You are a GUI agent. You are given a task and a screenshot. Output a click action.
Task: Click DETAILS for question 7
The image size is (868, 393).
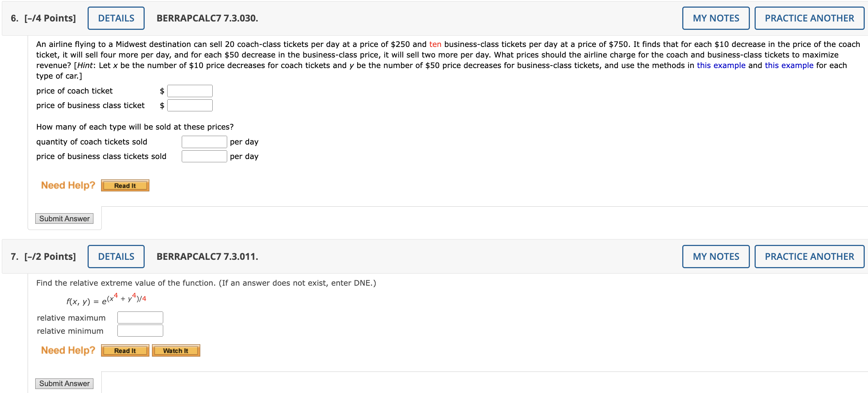[116, 256]
